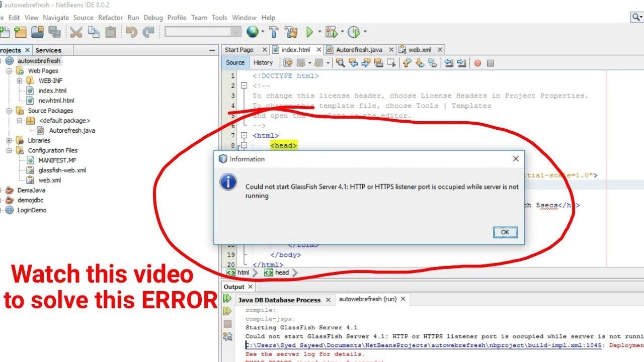Collapse comment fold at line 2

244,85
